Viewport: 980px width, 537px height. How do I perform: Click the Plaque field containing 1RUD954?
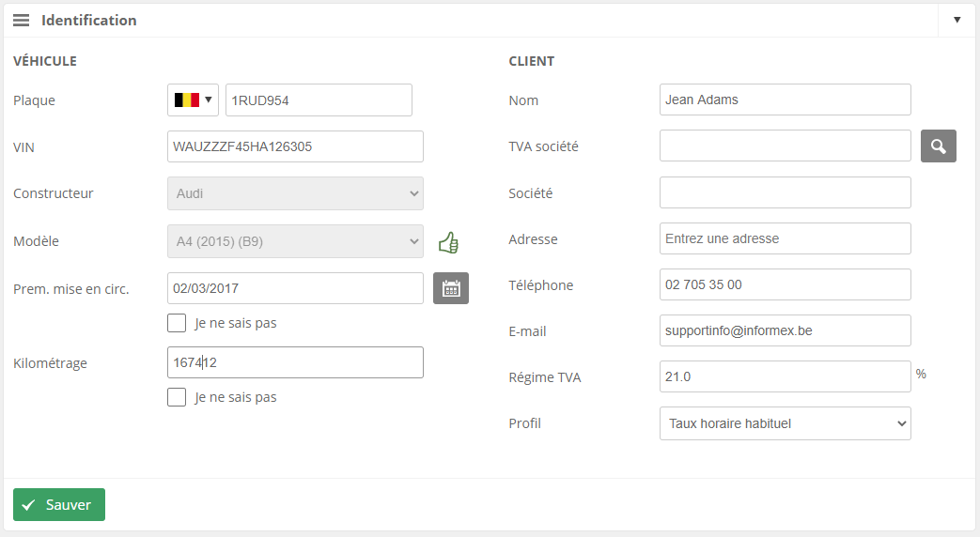coord(319,100)
